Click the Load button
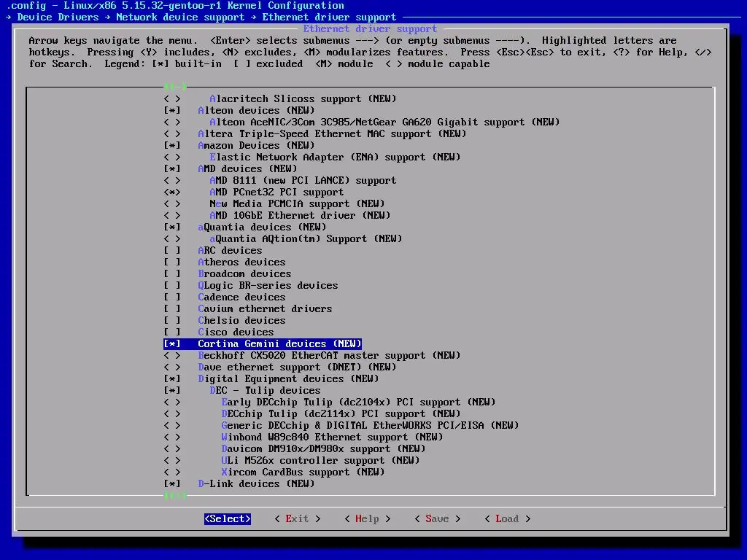The height and width of the screenshot is (560, 747). (508, 518)
